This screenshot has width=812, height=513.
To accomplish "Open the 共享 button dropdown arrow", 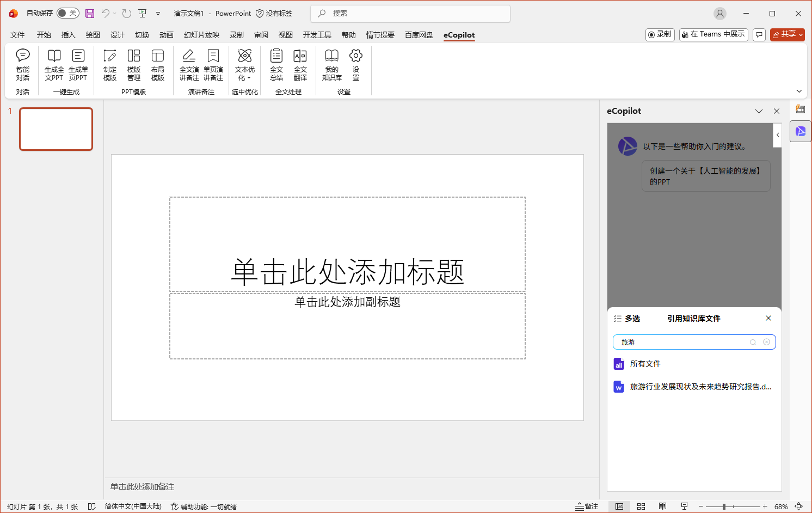I will click(801, 35).
